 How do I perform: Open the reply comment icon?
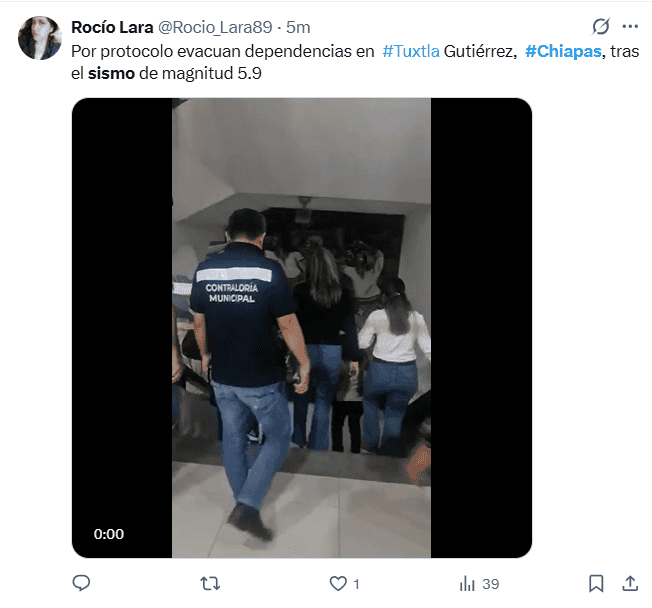(x=81, y=583)
